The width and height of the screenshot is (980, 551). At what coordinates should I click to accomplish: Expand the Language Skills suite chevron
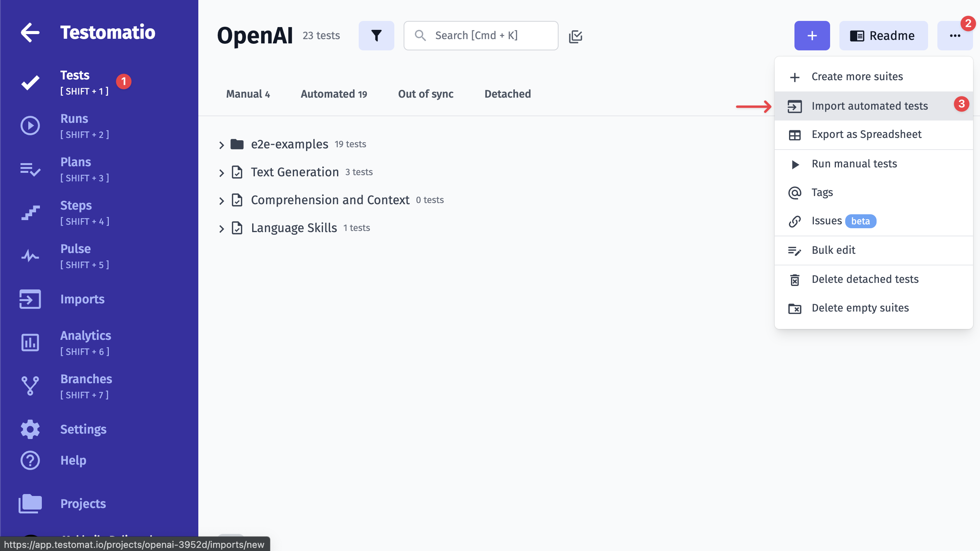[221, 229]
